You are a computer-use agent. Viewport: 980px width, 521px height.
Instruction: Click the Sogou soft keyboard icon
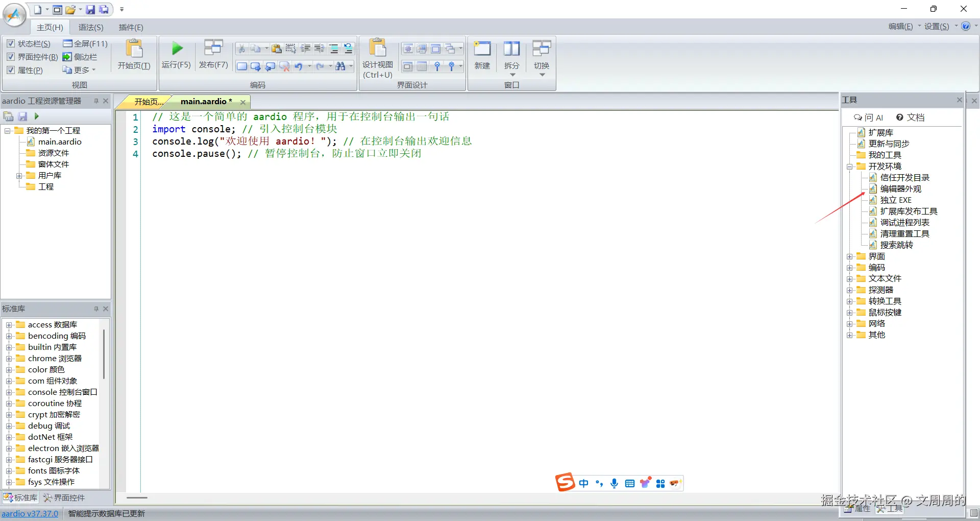point(630,483)
